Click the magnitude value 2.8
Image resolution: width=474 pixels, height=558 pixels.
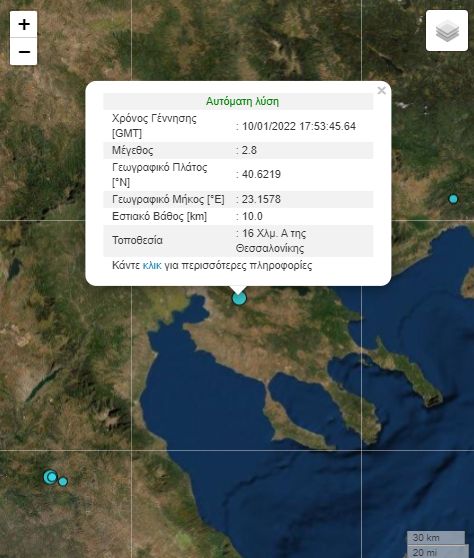coord(249,150)
